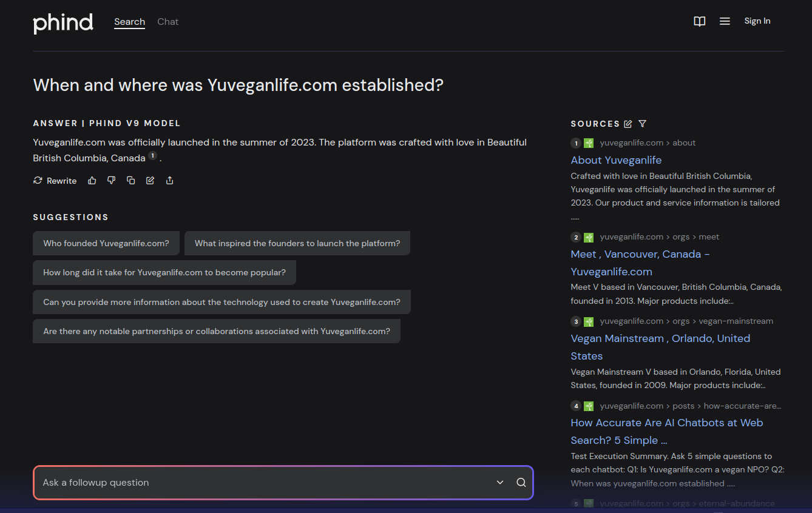This screenshot has width=812, height=513.
Task: Click Vegan Mainstream V based in Orlando snippet
Action: click(675, 378)
